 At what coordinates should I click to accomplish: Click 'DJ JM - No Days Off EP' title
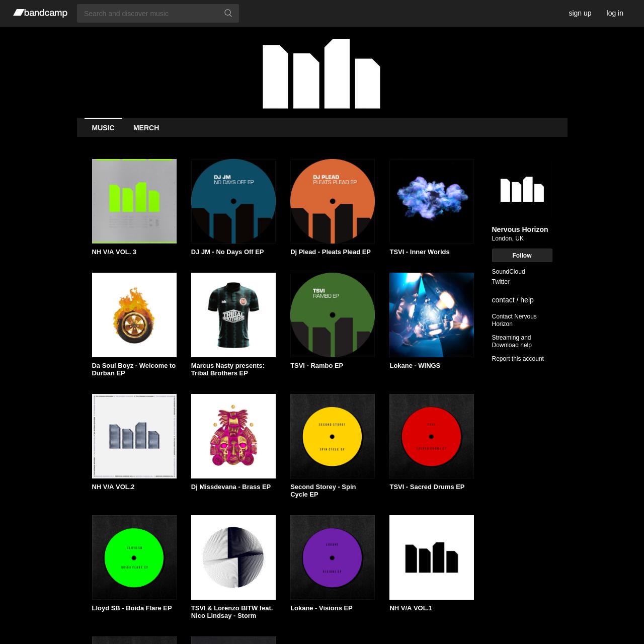tap(227, 252)
